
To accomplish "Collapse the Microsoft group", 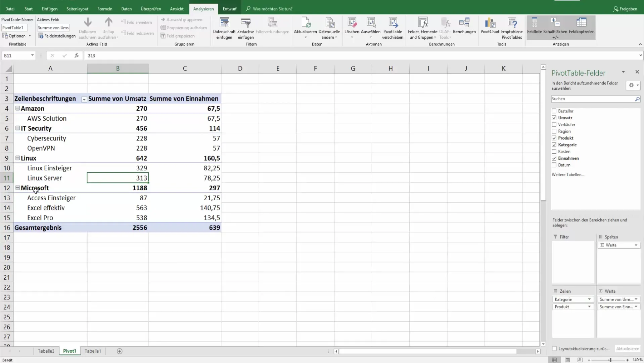I will 17,188.
